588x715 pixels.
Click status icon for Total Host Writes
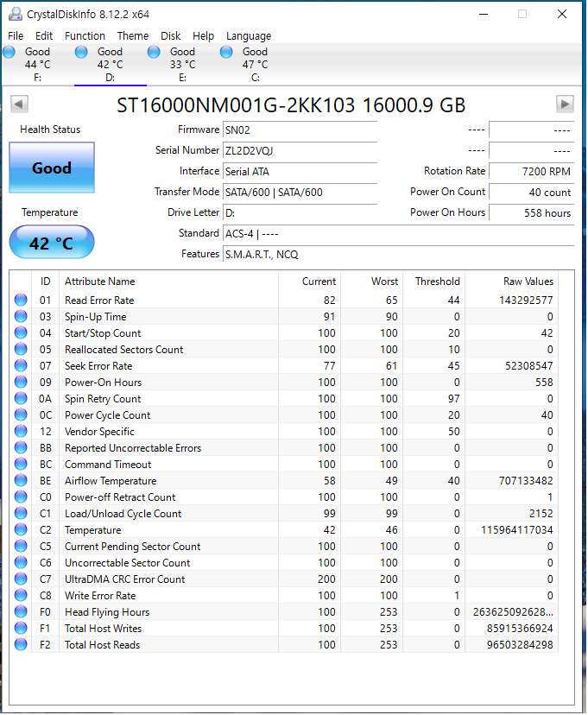[x=21, y=629]
